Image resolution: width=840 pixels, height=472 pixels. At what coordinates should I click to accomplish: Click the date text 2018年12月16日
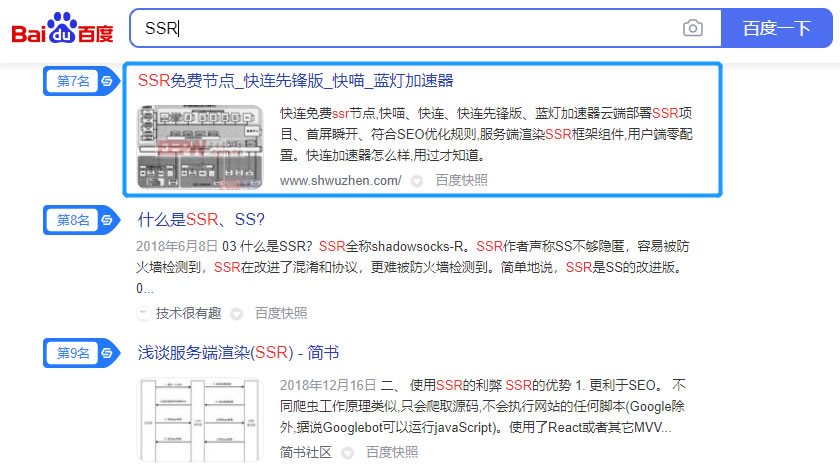point(328,385)
